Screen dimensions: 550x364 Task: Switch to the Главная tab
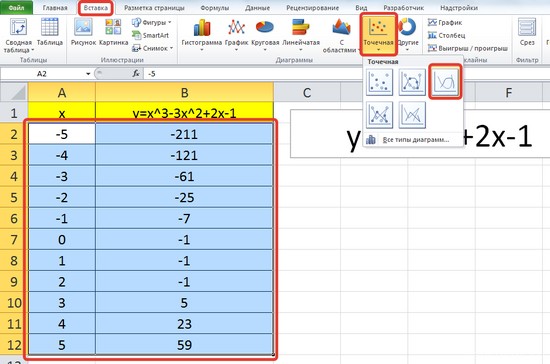[55, 7]
